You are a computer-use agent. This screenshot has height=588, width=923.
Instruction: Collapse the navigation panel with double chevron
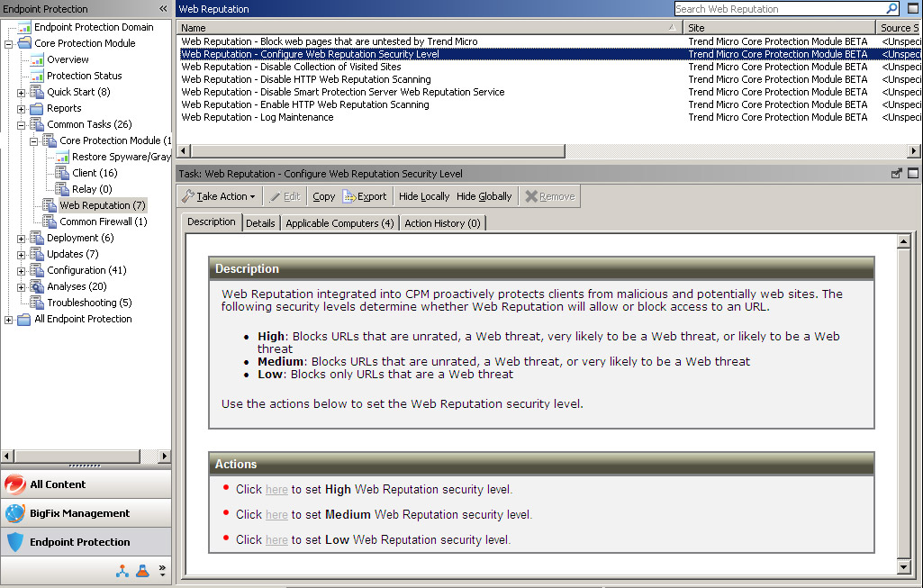pyautogui.click(x=163, y=9)
